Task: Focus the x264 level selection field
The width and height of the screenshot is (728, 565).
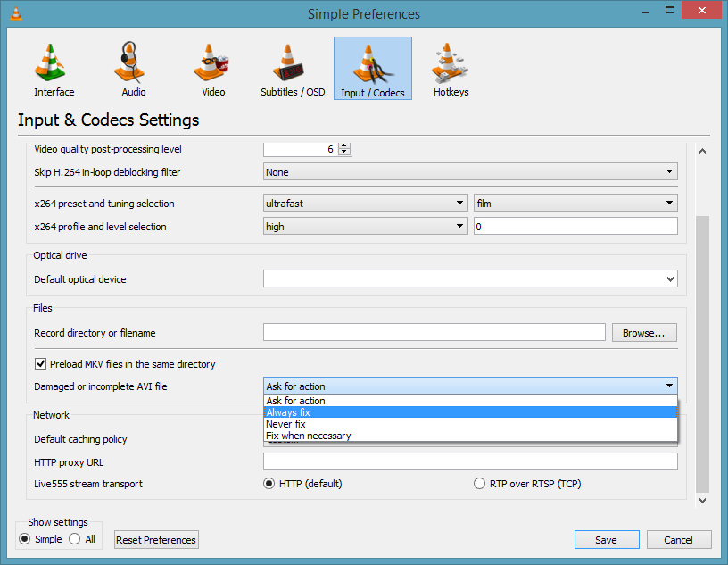Action: point(575,227)
